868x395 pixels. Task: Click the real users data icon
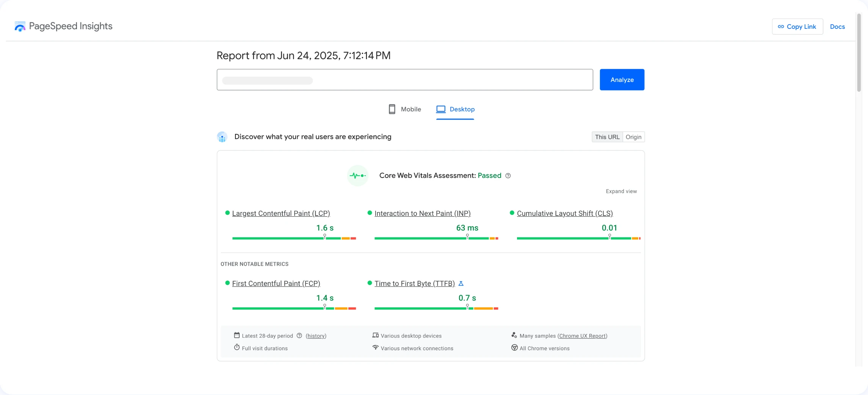tap(222, 137)
